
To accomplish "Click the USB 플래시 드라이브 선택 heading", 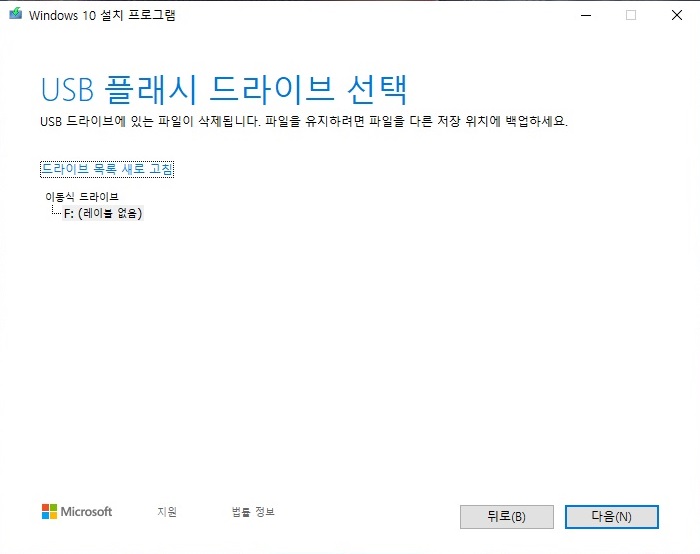I will click(224, 90).
